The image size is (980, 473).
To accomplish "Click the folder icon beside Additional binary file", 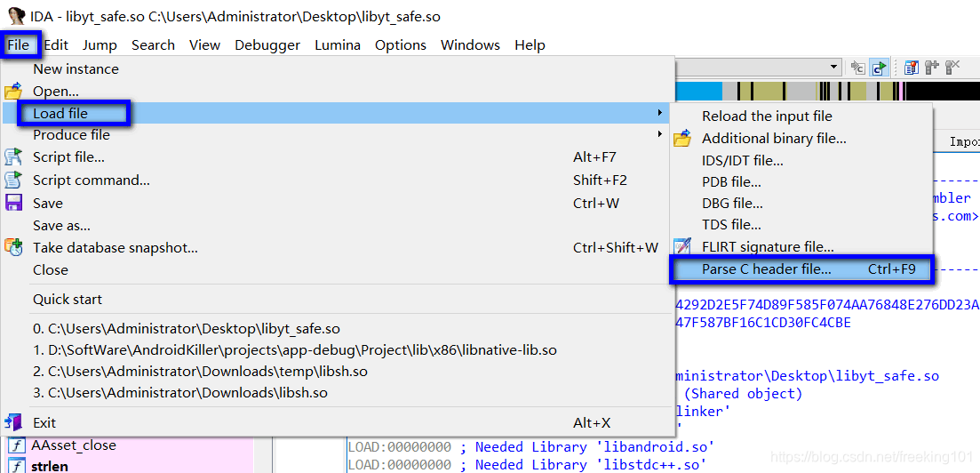I will (681, 139).
